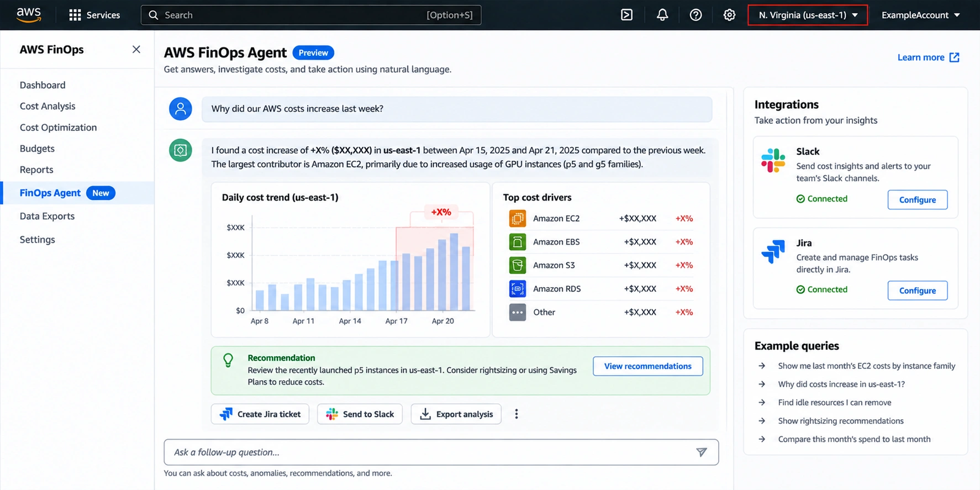
Task: Configure the Jira integration
Action: 917,290
